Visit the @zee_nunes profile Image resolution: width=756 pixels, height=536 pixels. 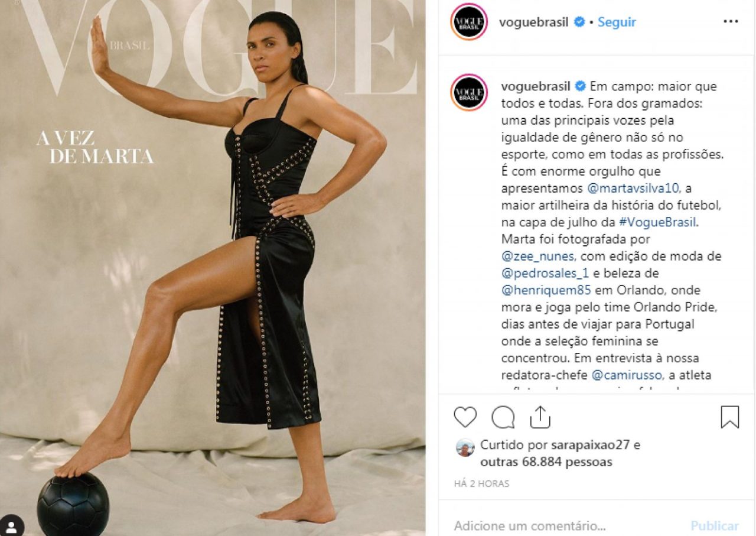point(537,256)
